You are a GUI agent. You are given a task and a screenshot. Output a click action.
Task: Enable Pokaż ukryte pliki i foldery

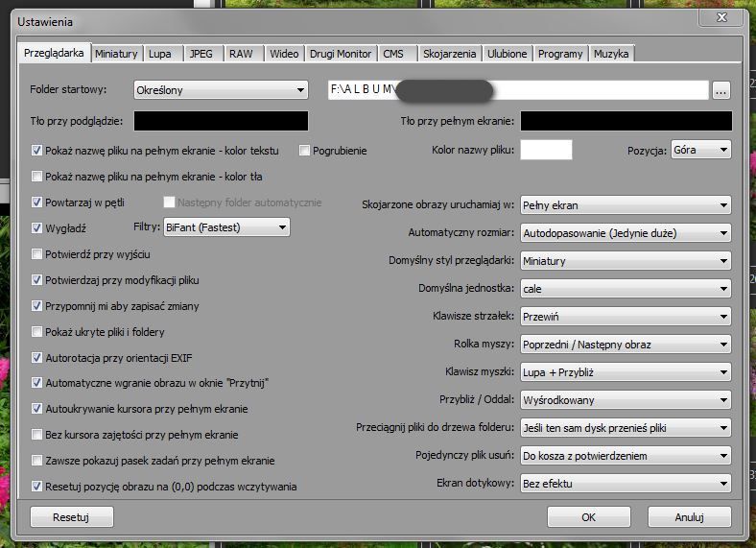click(37, 332)
